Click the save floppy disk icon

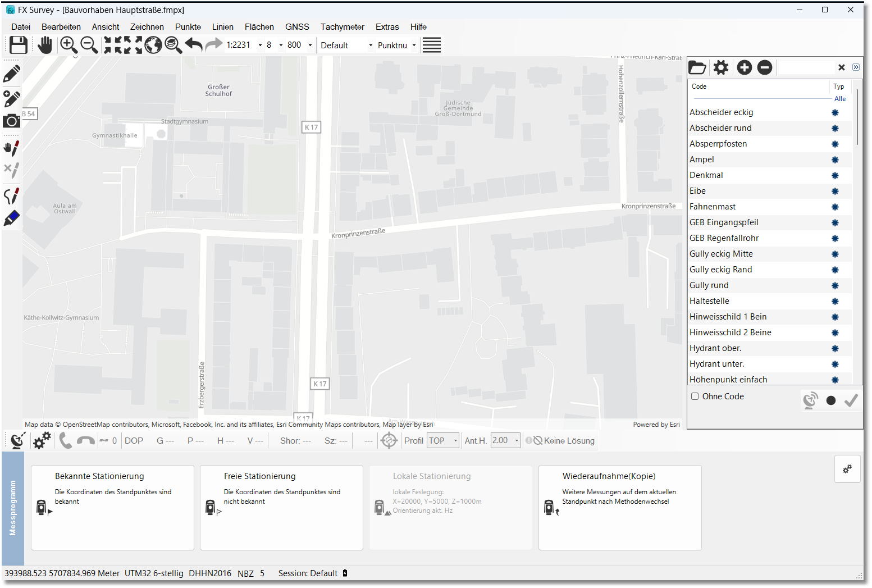click(x=19, y=45)
